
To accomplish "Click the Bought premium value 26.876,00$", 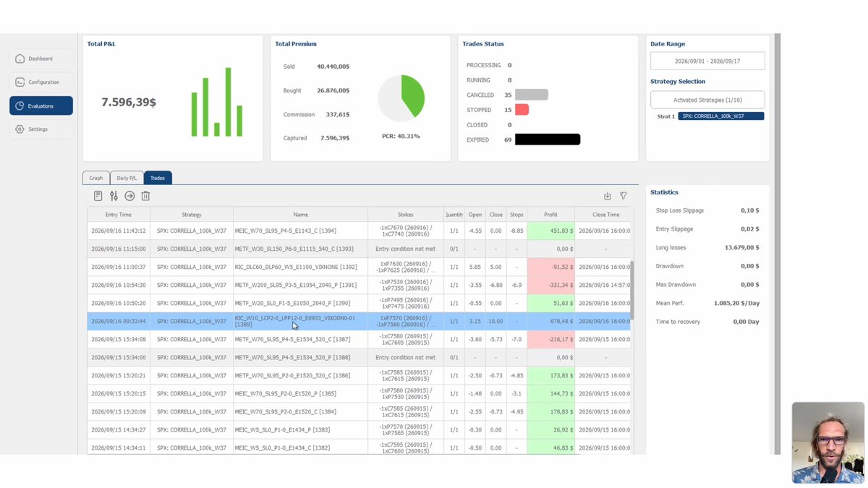I will tap(333, 90).
